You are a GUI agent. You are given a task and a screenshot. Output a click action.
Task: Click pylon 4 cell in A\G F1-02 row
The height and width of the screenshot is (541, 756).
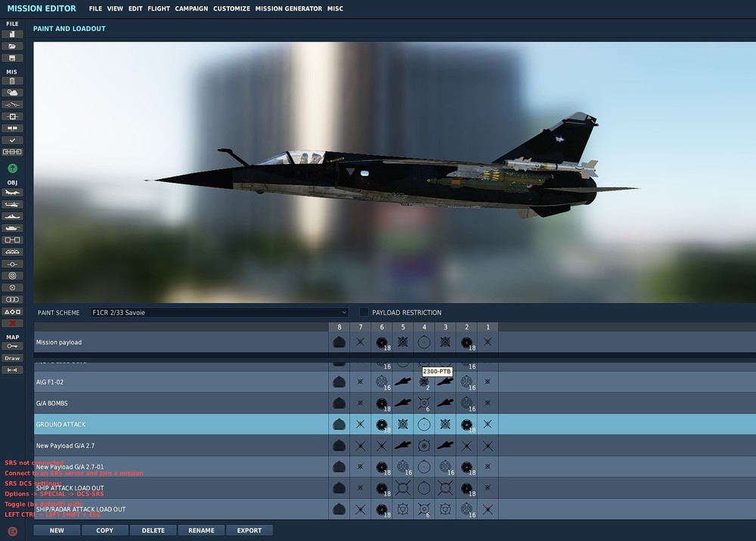pyautogui.click(x=424, y=382)
